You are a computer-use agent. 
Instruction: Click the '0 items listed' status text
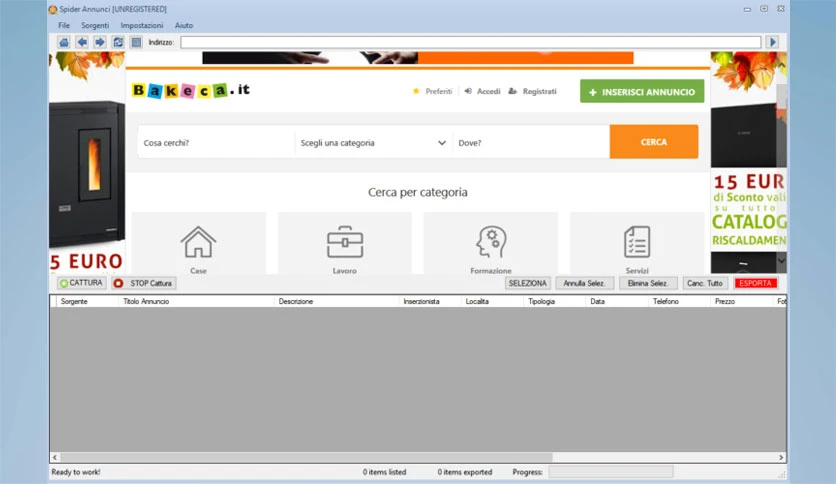(384, 472)
